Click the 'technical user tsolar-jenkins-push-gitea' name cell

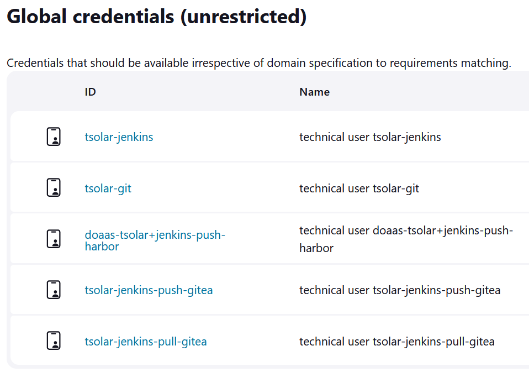pyautogui.click(x=400, y=290)
